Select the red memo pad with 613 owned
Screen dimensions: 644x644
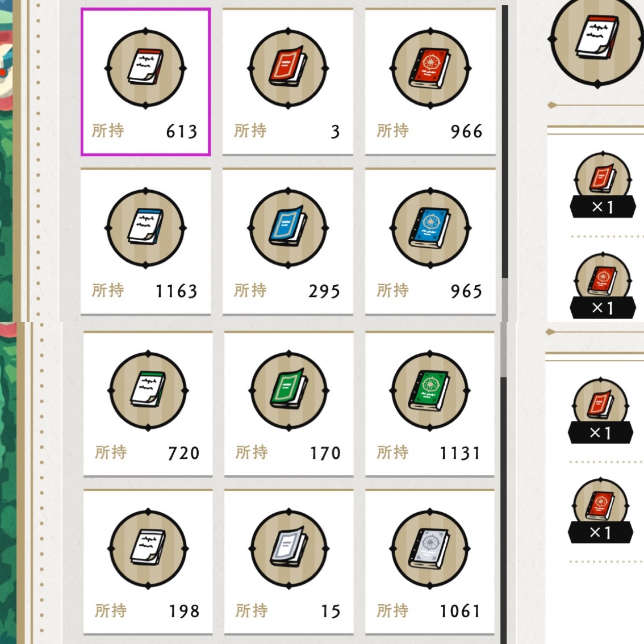pos(146,82)
